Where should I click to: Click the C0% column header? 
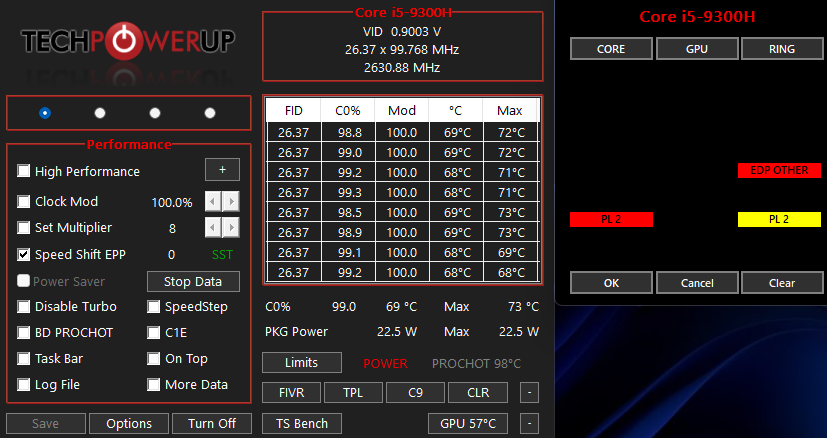click(x=348, y=111)
